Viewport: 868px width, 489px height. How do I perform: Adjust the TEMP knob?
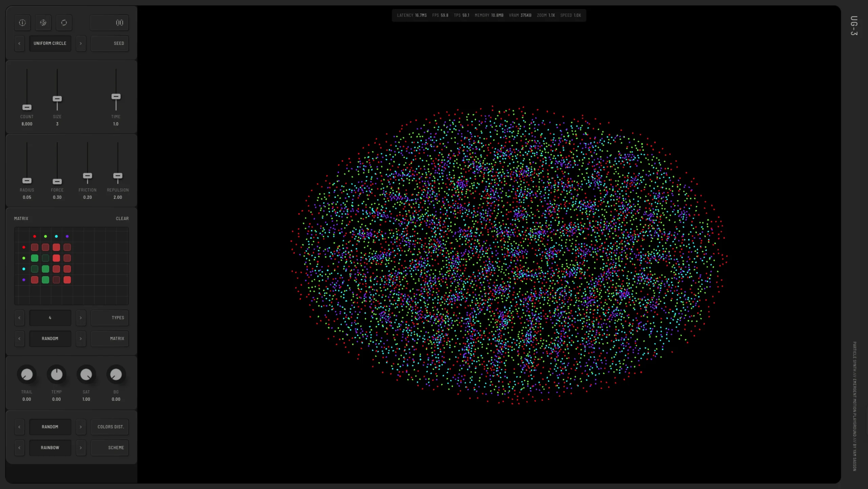point(57,374)
